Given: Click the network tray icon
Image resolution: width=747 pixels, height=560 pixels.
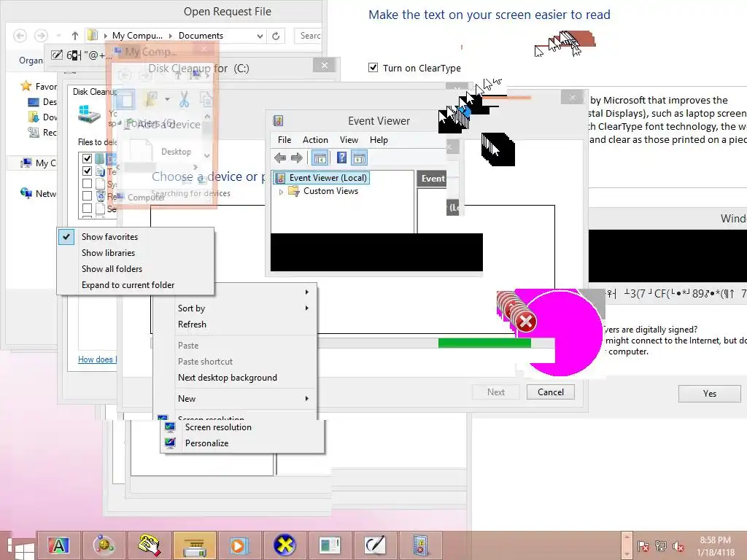Looking at the screenshot, I should click(x=661, y=546).
